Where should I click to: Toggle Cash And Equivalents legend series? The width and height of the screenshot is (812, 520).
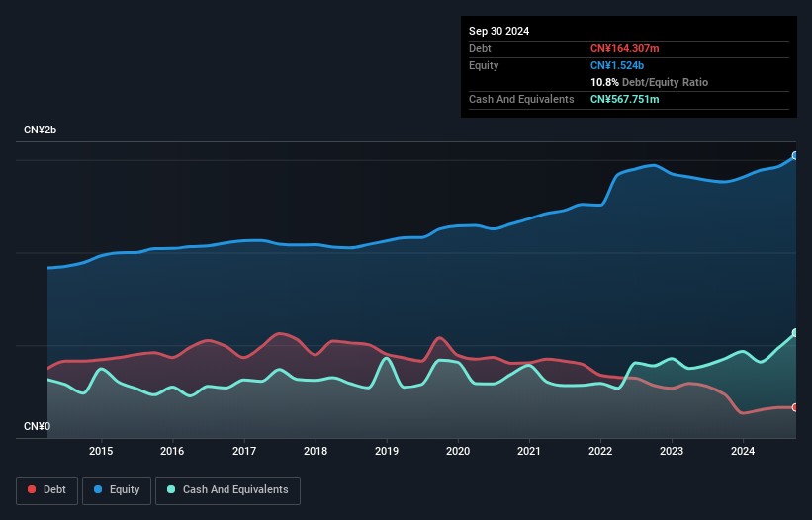[227, 490]
